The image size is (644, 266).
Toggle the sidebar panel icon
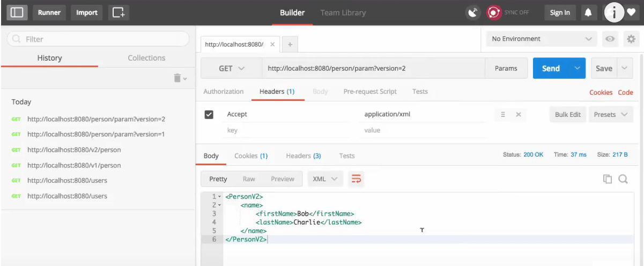pos(18,12)
